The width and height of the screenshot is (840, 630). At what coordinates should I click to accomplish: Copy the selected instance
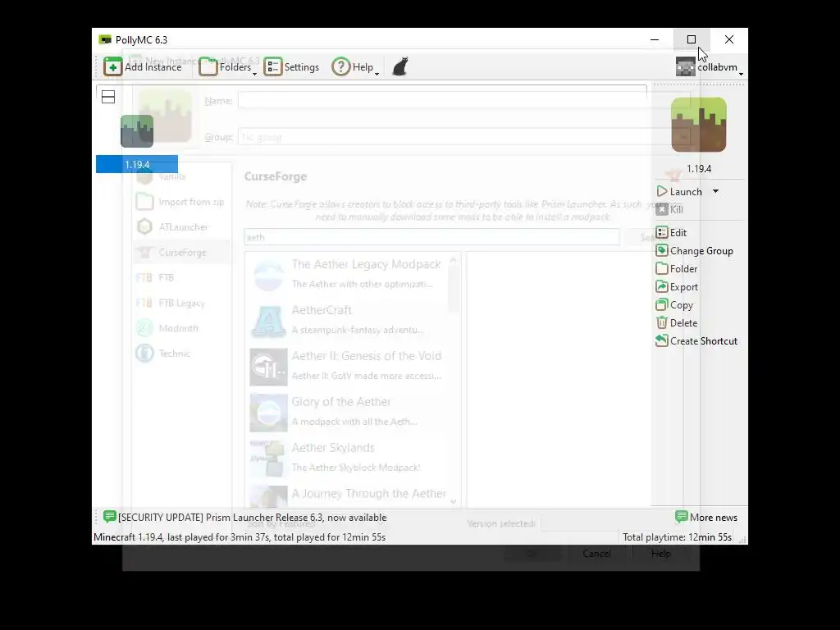674,305
